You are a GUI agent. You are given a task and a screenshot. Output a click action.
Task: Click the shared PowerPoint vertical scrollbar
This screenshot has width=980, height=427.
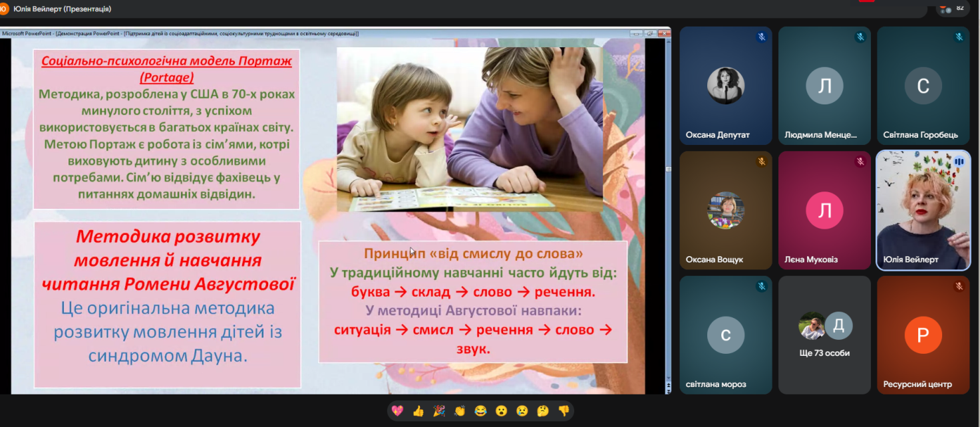(667, 213)
